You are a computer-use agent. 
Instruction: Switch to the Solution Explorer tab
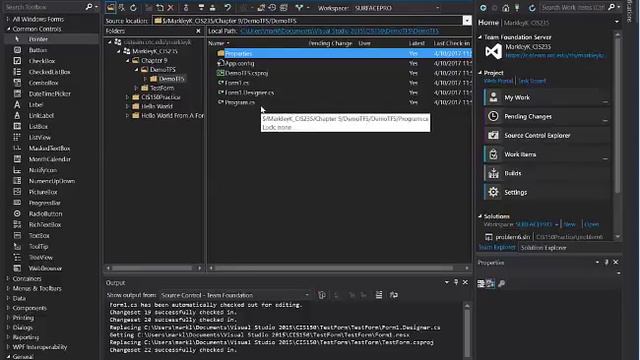(x=543, y=248)
